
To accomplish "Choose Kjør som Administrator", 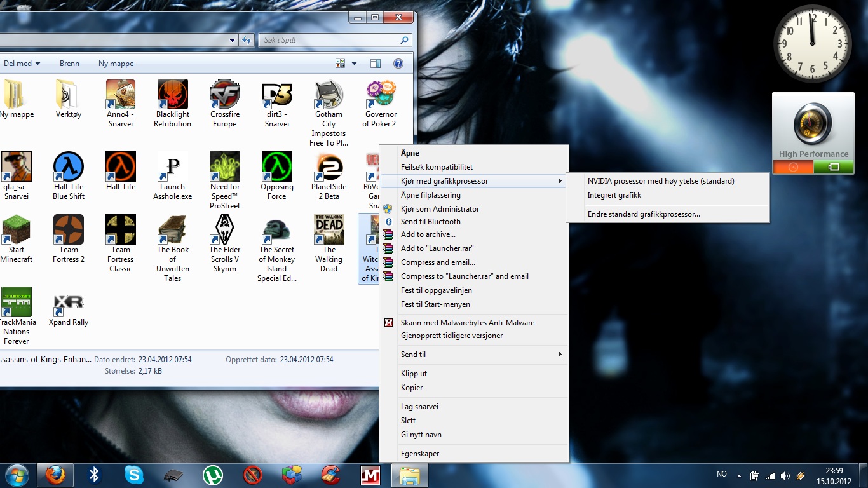I will 474,209.
